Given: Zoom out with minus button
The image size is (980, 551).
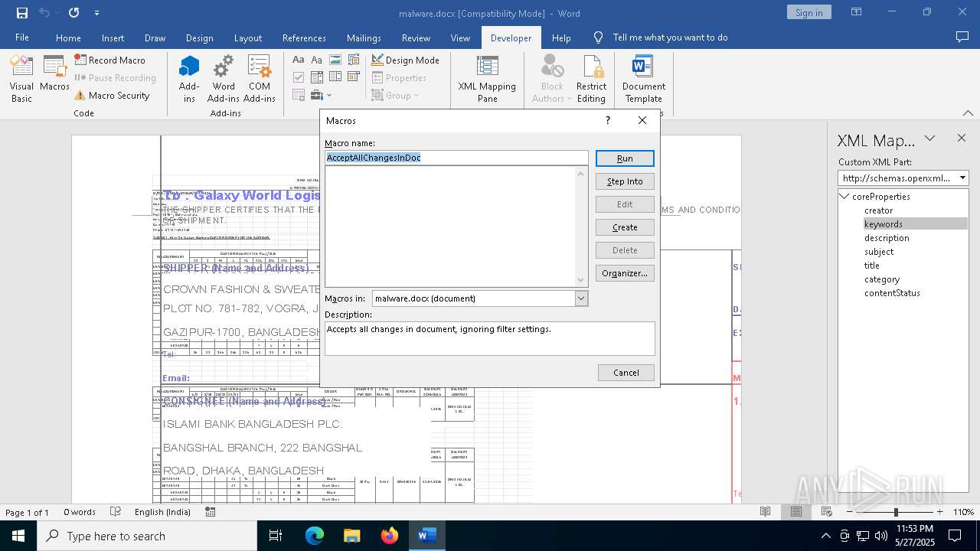Looking at the screenshot, I should point(850,512).
